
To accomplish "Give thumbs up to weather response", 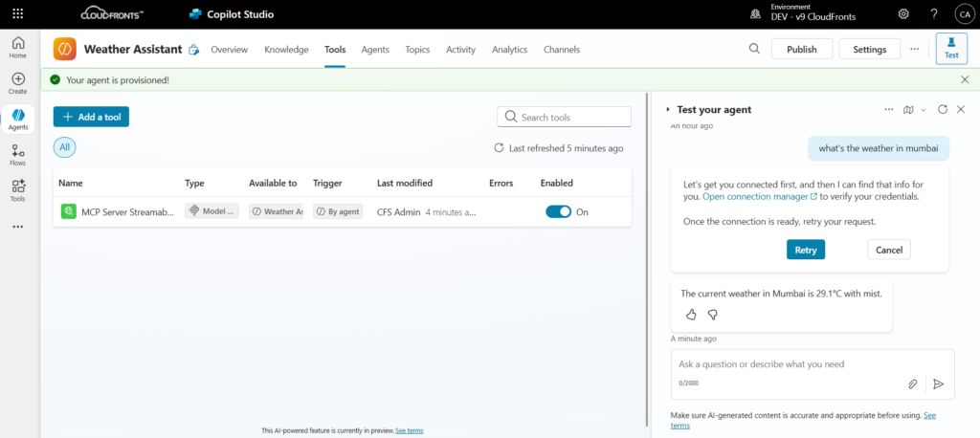I will [x=691, y=315].
